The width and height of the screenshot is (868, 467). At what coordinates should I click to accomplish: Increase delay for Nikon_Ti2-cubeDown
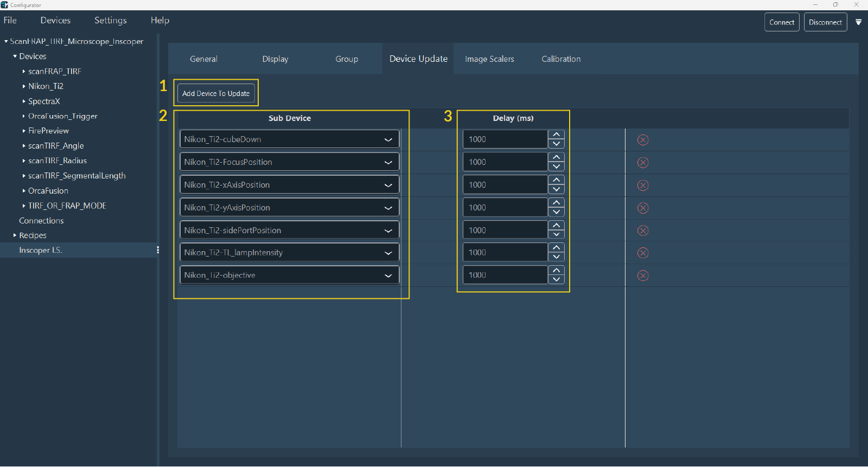tap(556, 135)
